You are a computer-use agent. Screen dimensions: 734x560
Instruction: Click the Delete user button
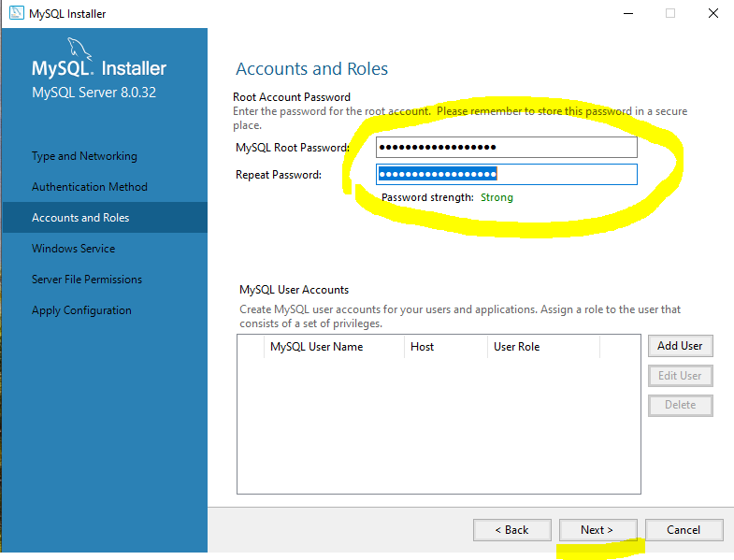[x=680, y=405]
